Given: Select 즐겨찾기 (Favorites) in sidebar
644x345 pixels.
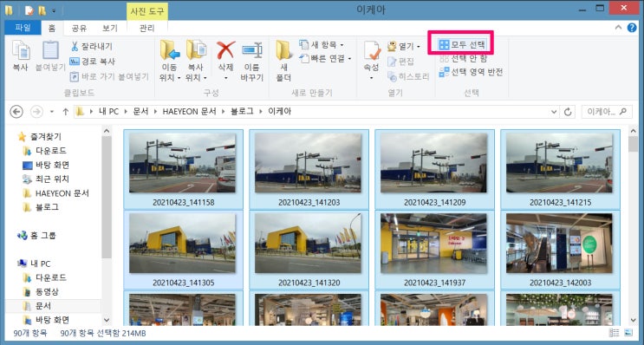Looking at the screenshot, I should [40, 136].
